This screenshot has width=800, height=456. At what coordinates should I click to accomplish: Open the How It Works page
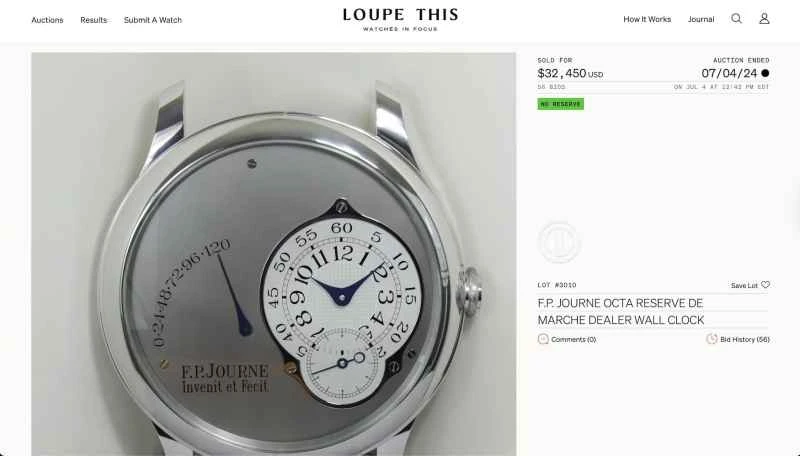[x=647, y=19]
